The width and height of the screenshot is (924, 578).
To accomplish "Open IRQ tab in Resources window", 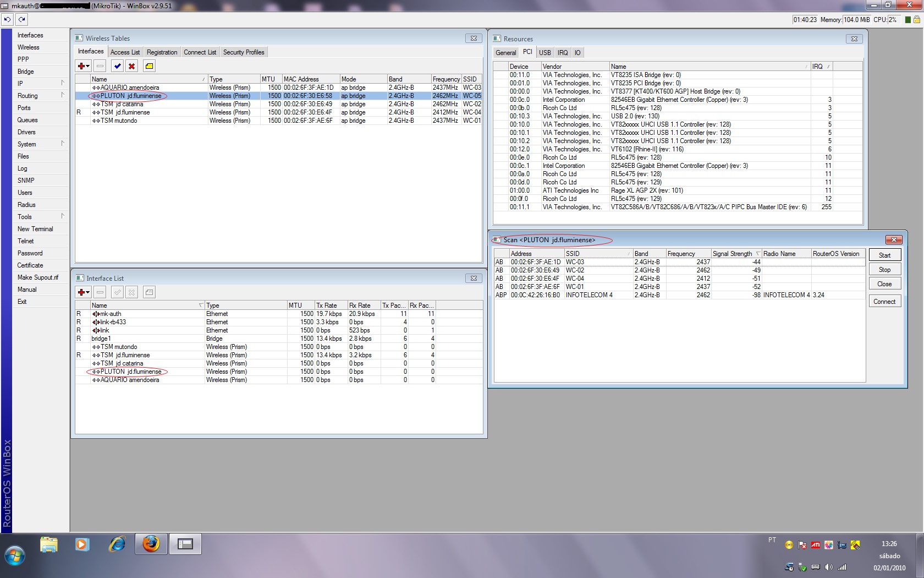I will (562, 53).
